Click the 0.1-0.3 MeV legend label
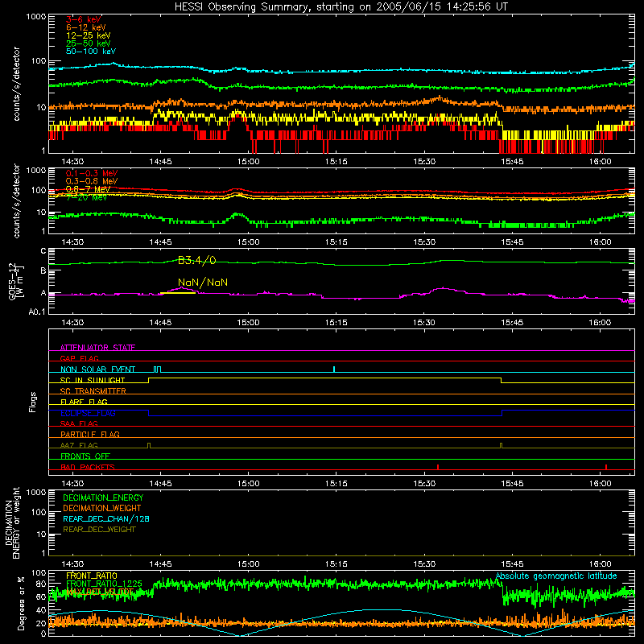644x644 pixels. (92, 173)
